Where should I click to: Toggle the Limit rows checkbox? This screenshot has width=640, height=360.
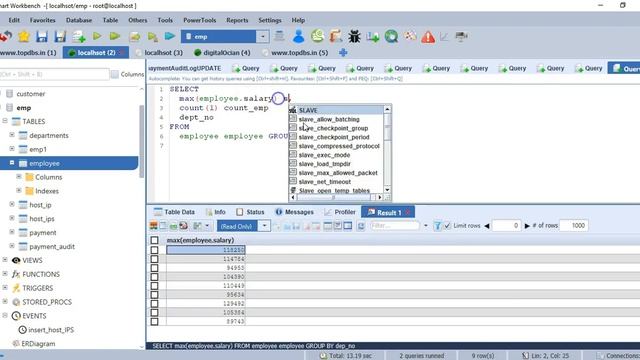pos(447,225)
